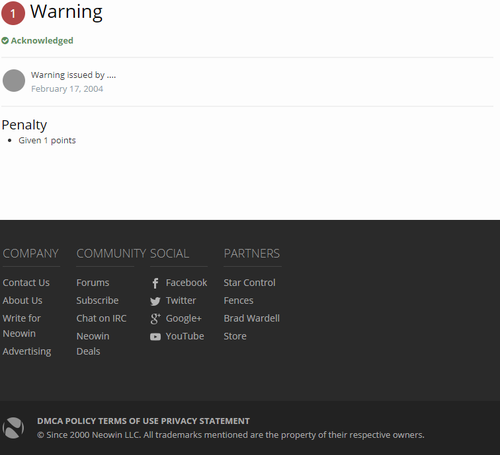Screen dimensions: 500x455
Task: Click the Penalty heading
Action: click(24, 125)
